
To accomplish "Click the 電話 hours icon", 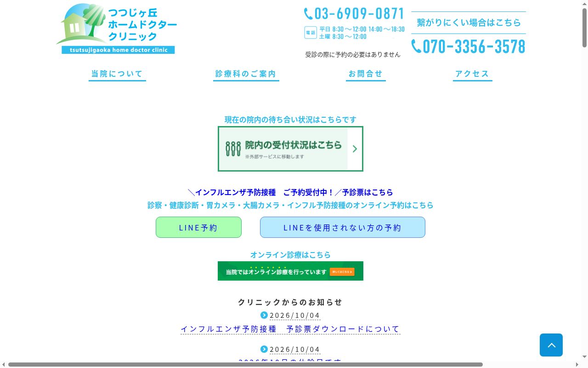I will pos(311,33).
